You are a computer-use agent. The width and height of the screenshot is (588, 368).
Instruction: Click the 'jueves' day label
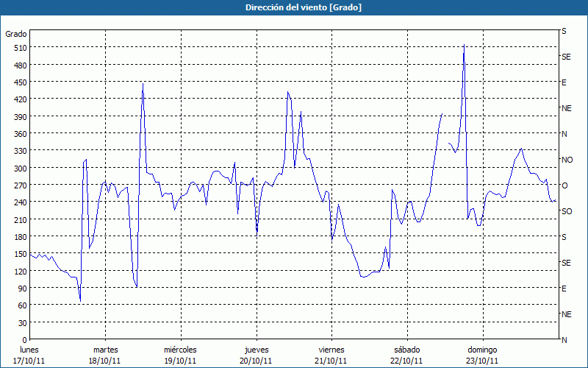click(x=256, y=350)
